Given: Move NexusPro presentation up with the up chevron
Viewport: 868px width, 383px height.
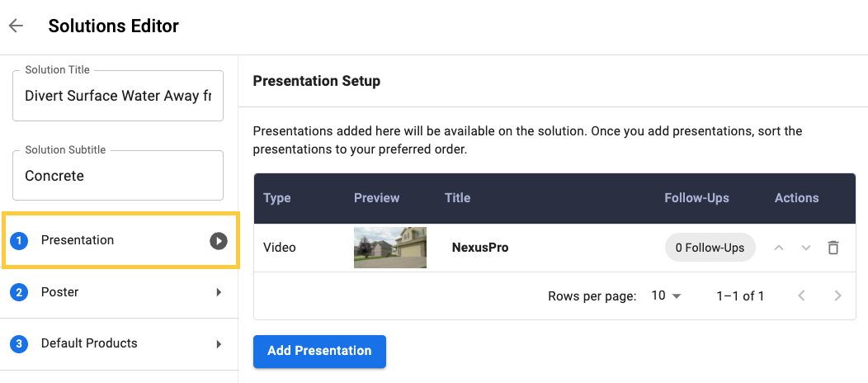Looking at the screenshot, I should pos(779,248).
